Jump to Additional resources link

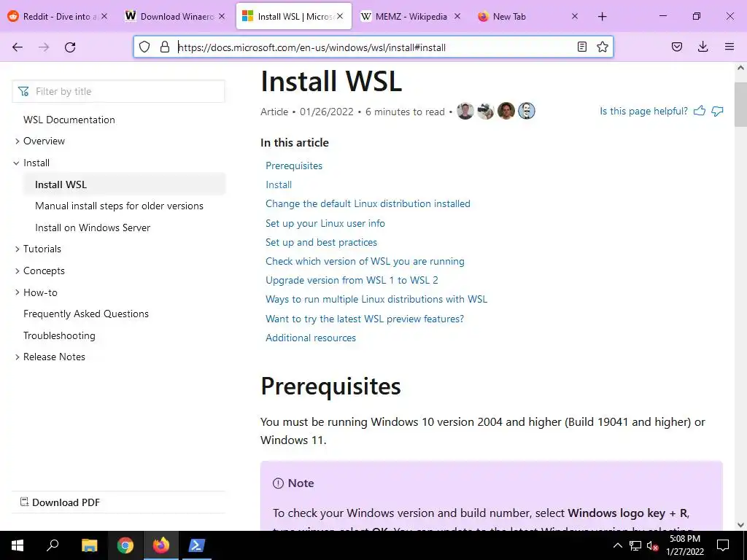pyautogui.click(x=311, y=338)
